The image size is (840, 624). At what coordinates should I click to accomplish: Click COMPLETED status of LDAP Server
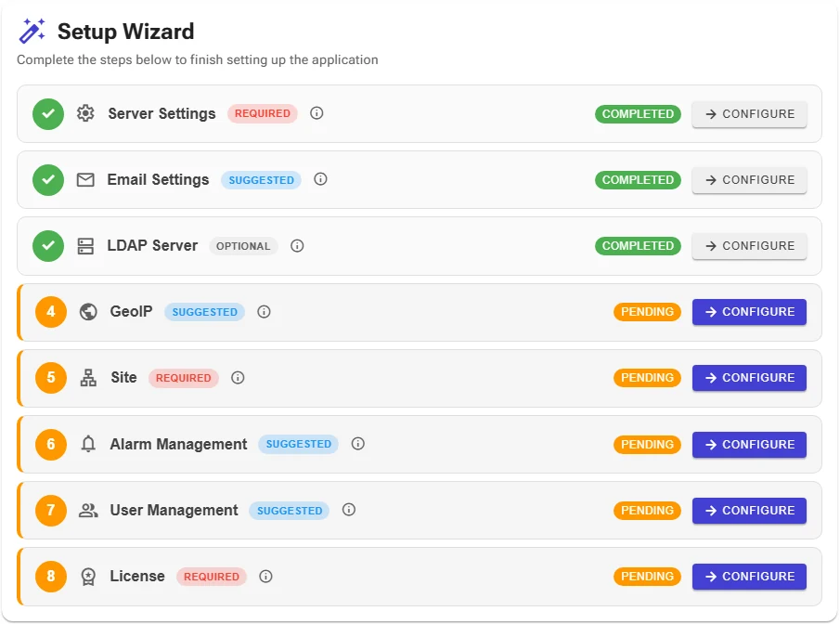click(638, 245)
